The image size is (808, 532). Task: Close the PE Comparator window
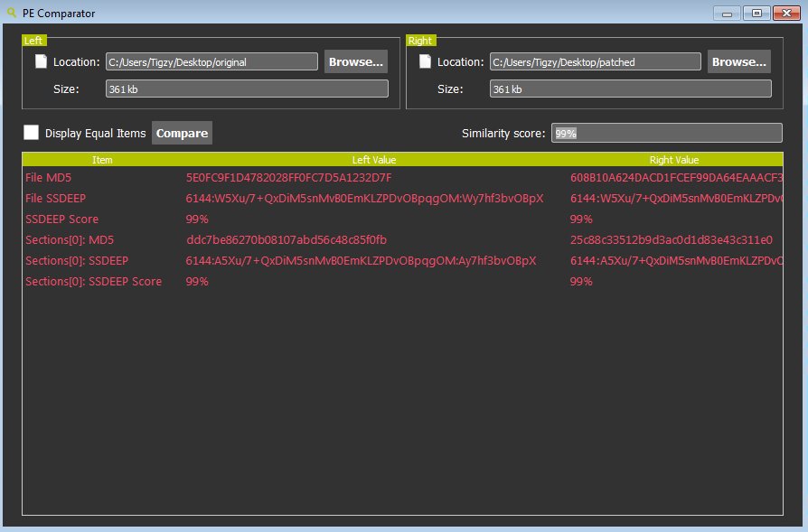point(786,13)
